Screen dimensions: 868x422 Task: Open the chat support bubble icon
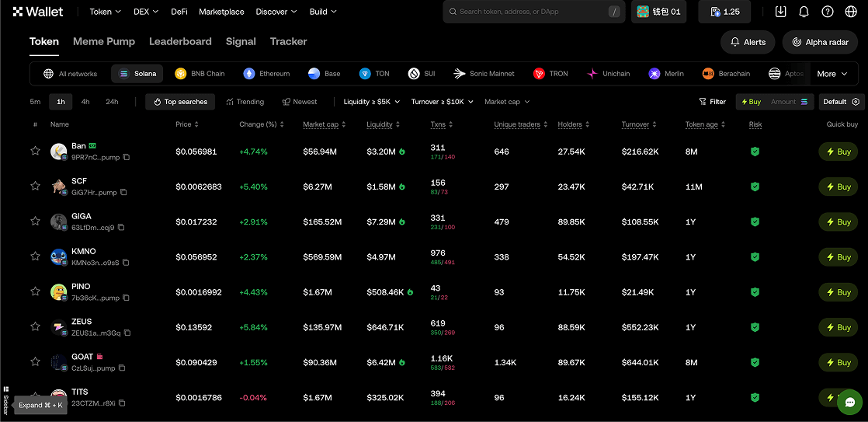[x=849, y=402]
